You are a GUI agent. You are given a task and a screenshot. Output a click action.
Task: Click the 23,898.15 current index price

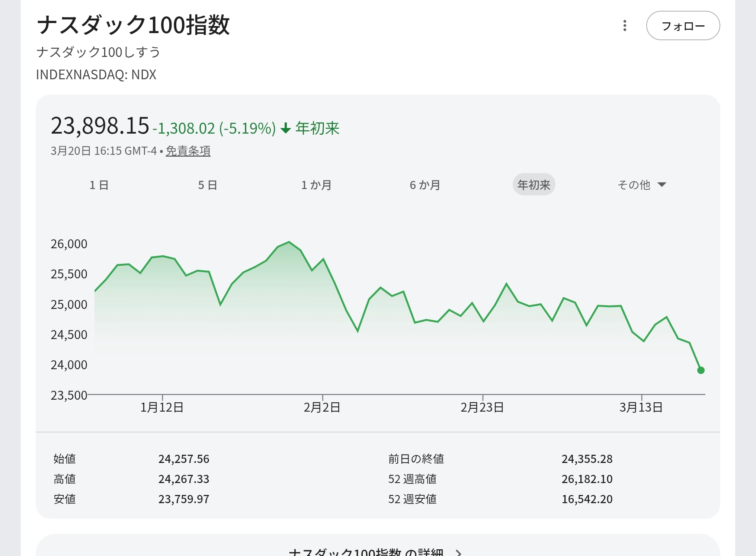tap(100, 126)
